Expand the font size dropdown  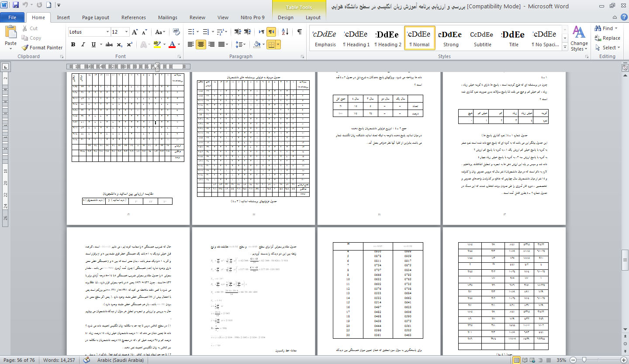tap(127, 32)
